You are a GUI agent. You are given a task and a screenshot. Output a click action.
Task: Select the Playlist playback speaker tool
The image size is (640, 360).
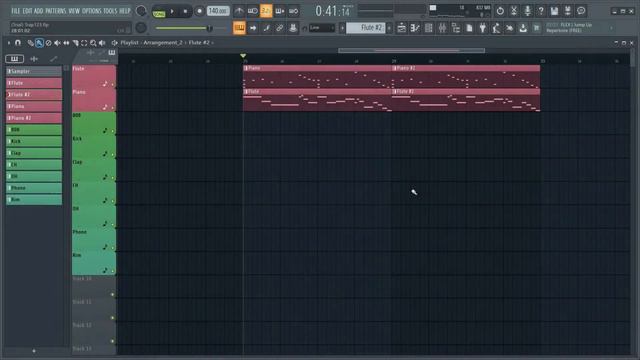click(x=102, y=42)
